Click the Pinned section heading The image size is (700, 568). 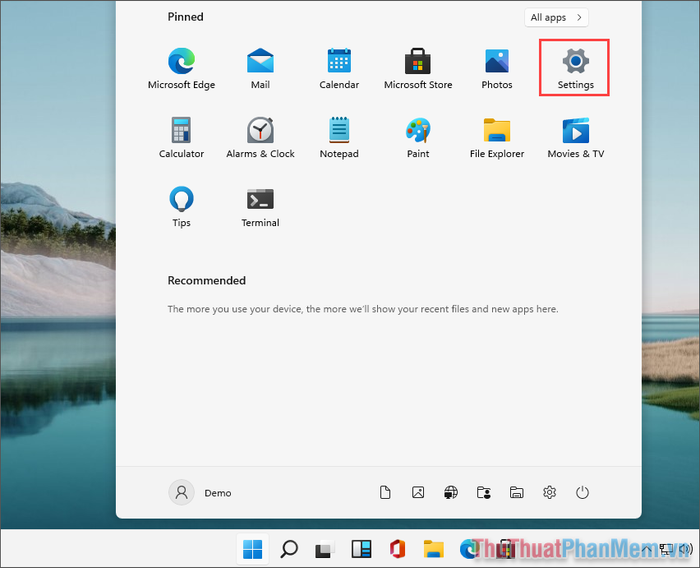185,17
